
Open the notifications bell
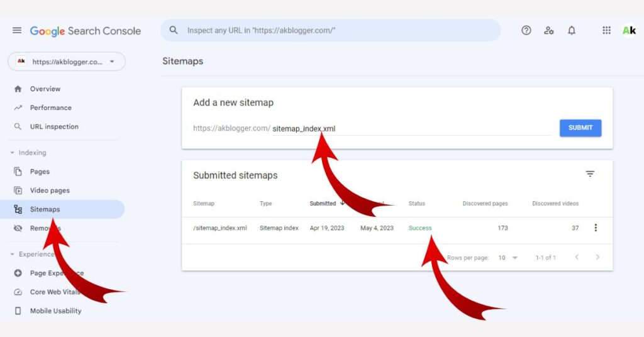point(572,30)
